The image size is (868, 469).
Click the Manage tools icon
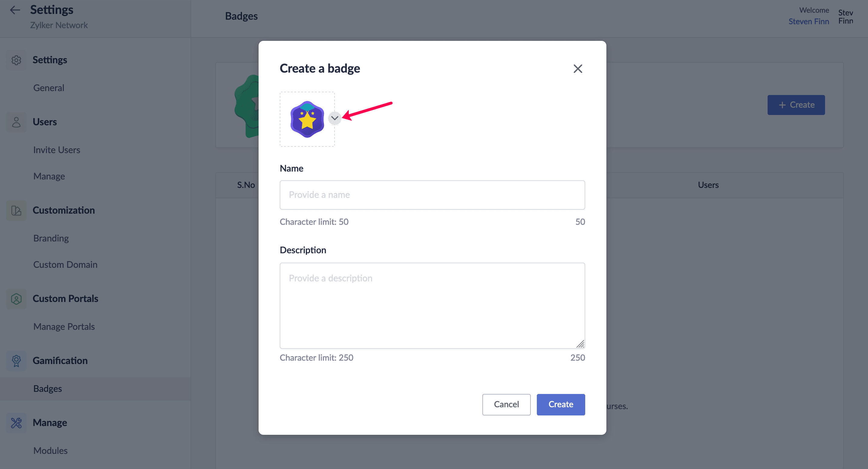click(16, 423)
